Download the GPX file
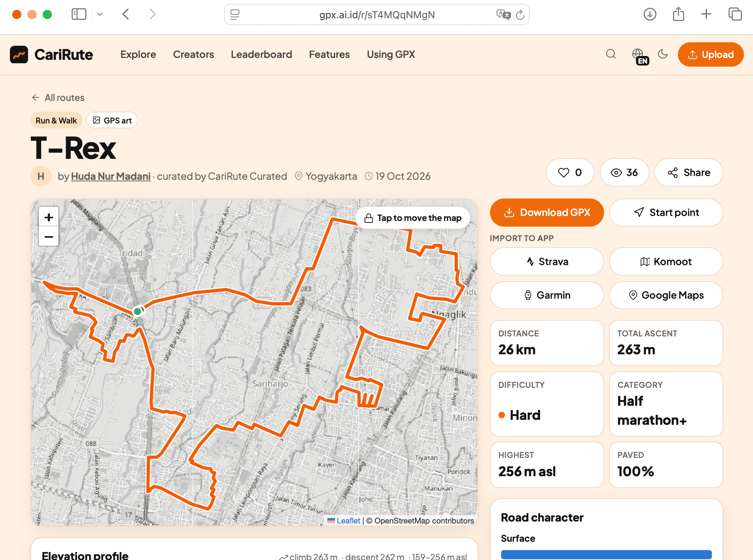753x560 pixels. point(547,213)
